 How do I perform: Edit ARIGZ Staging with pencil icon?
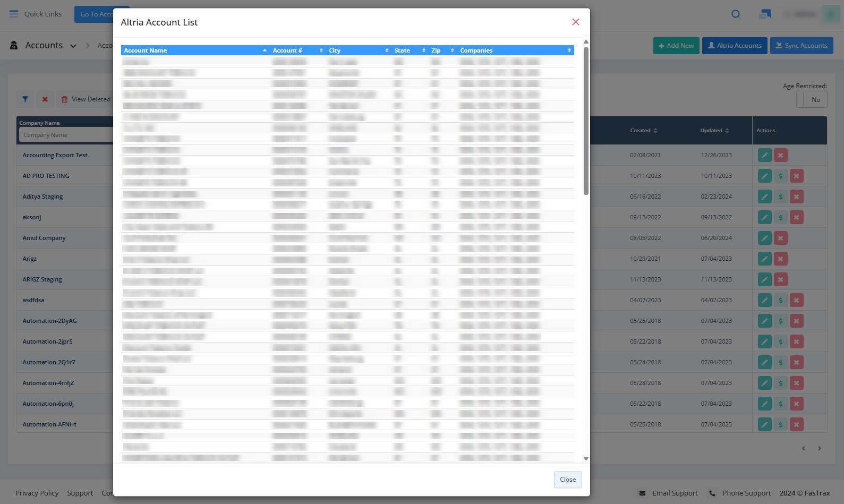(764, 279)
